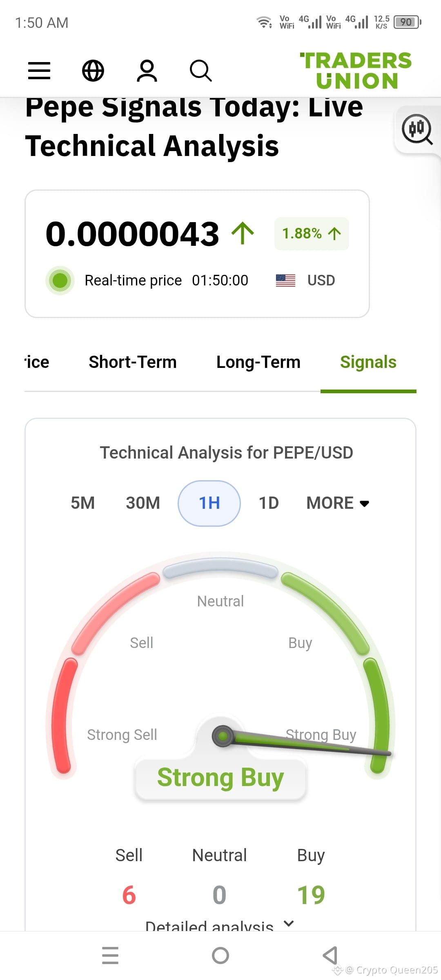Tap the candlestick chart analysis icon
441x980 pixels.
pos(417,129)
